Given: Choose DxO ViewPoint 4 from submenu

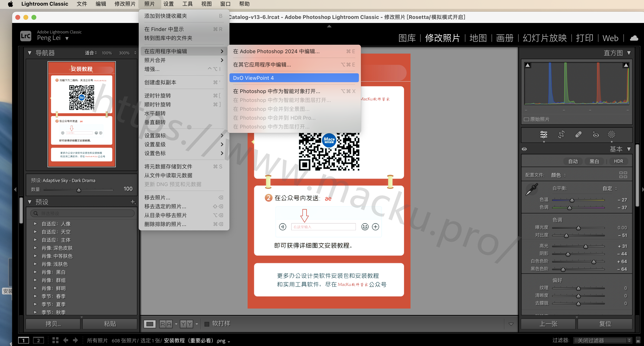Looking at the screenshot, I should coord(294,78).
